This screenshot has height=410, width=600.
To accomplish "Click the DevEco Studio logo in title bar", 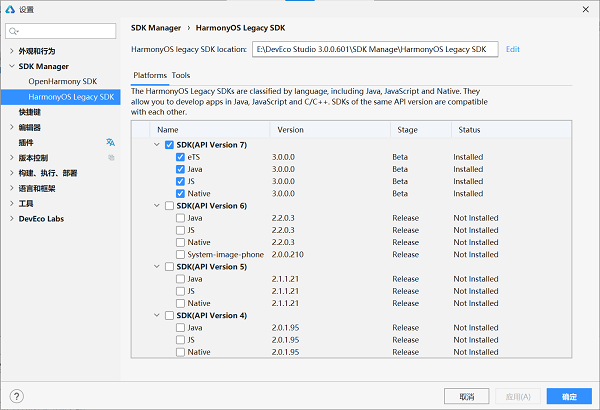I will click(x=10, y=8).
